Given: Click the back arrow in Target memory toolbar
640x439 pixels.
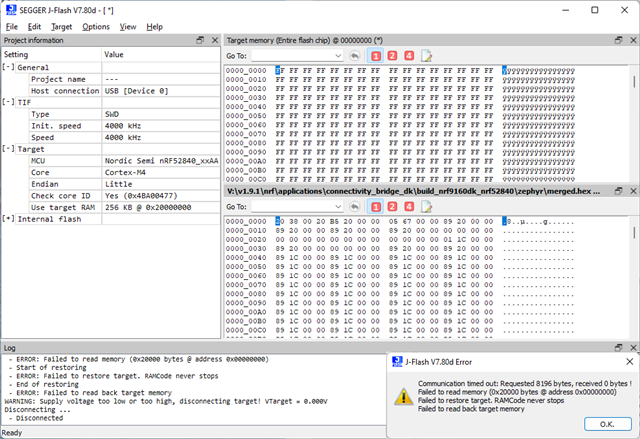Looking at the screenshot, I should pyautogui.click(x=353, y=56).
